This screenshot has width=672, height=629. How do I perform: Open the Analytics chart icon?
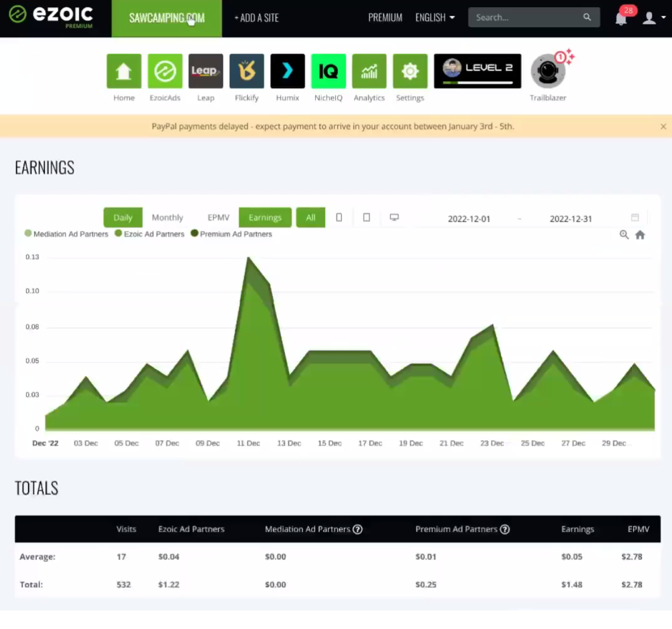(369, 71)
